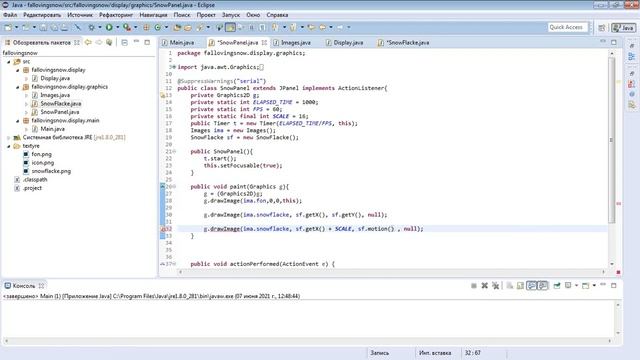640x360 pixels.
Task: Collapse the src folder in tree
Action: click(x=9, y=62)
